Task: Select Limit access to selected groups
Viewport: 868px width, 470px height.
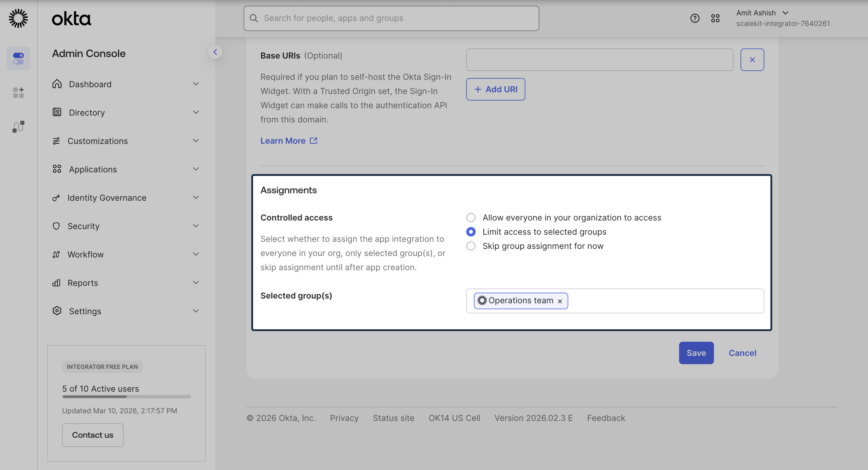Action: pyautogui.click(x=471, y=232)
